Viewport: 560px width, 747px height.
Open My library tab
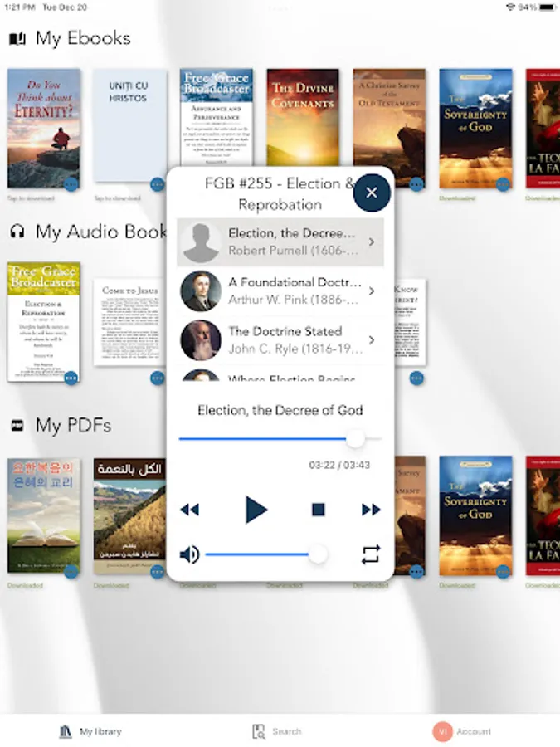click(x=90, y=731)
